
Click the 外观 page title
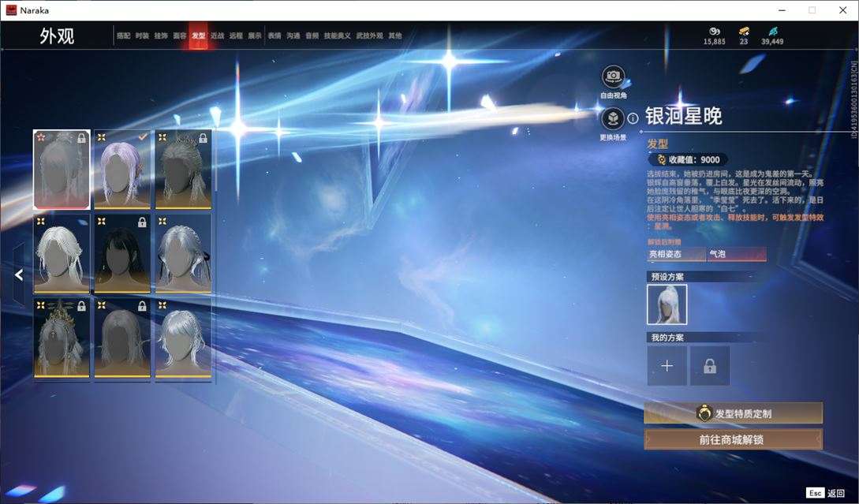(x=57, y=36)
